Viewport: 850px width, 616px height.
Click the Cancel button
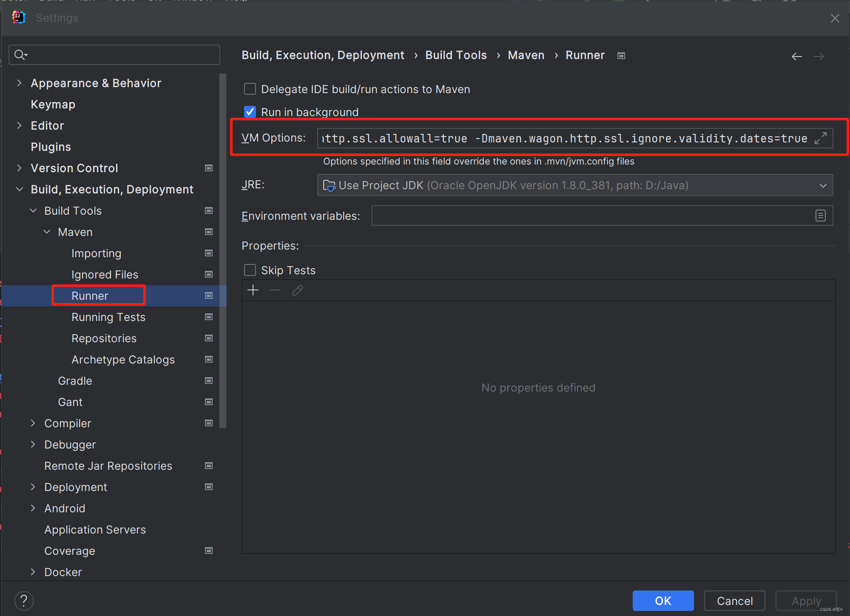tap(734, 601)
